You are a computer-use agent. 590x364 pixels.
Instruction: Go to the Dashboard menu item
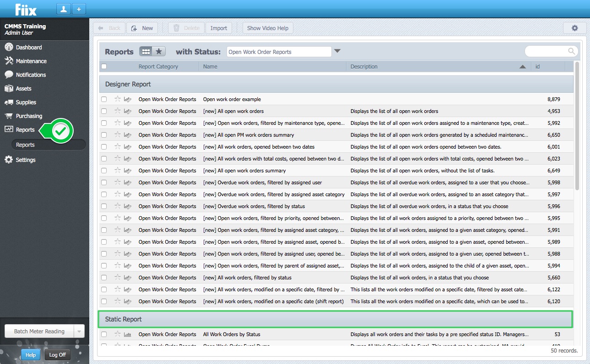(29, 47)
